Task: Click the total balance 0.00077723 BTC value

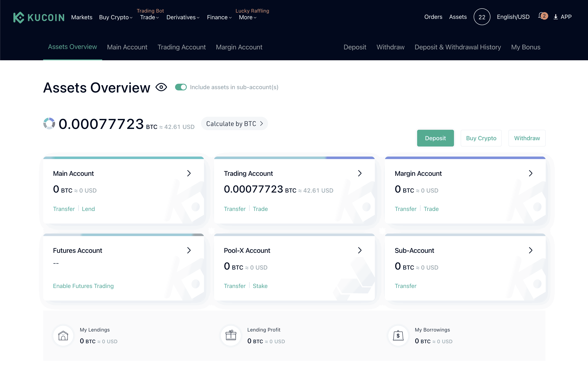Action: tap(108, 124)
